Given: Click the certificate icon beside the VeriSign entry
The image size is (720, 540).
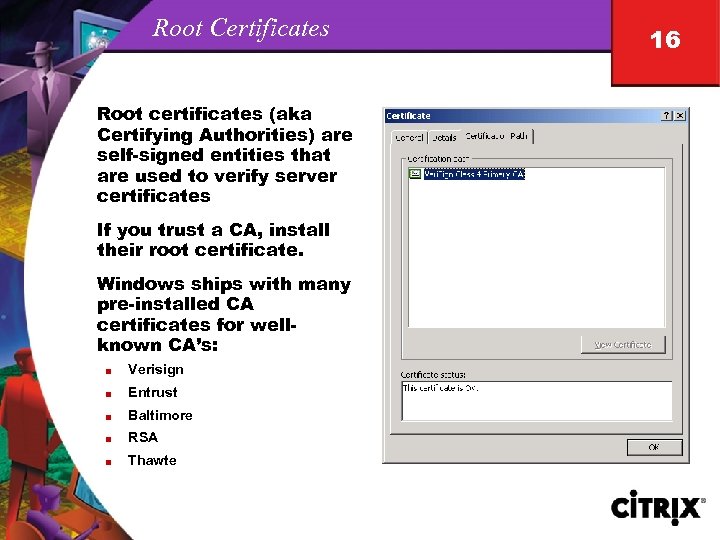Looking at the screenshot, I should [x=415, y=174].
